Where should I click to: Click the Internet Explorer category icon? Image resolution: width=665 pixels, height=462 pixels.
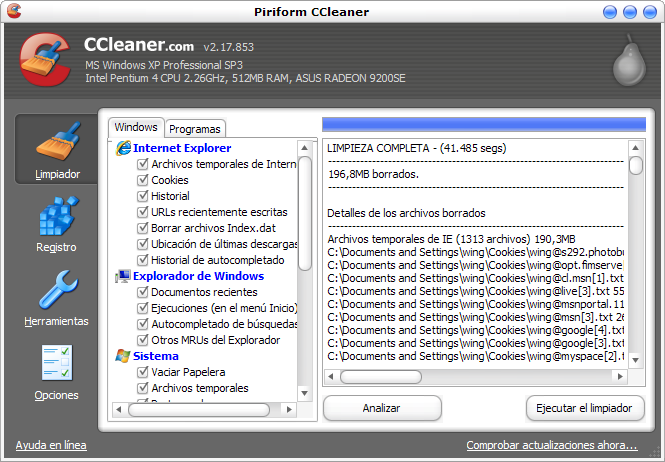point(123,148)
